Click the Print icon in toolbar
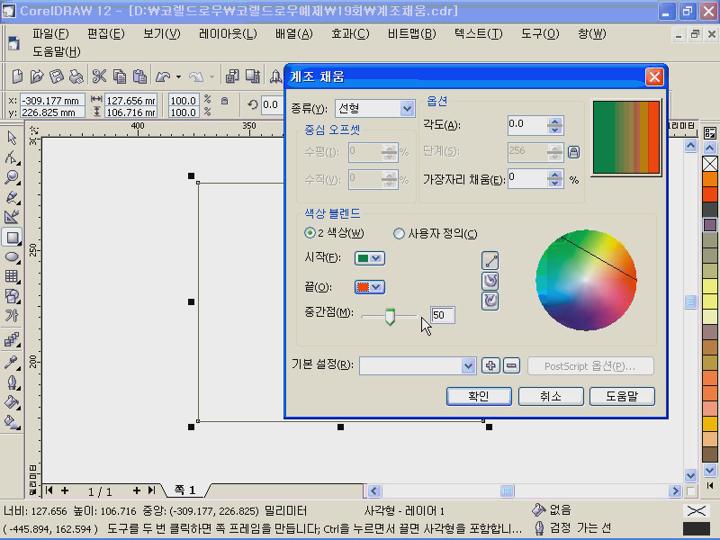 point(76,76)
